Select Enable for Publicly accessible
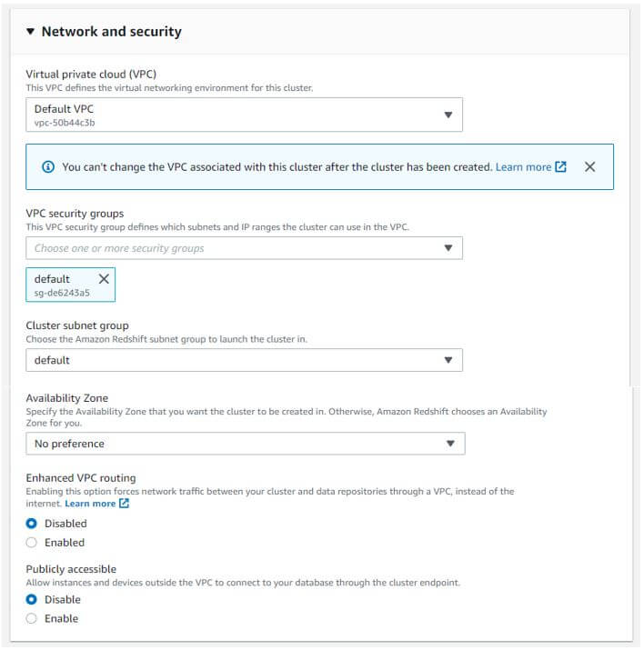The height and width of the screenshot is (650, 644). (x=32, y=619)
